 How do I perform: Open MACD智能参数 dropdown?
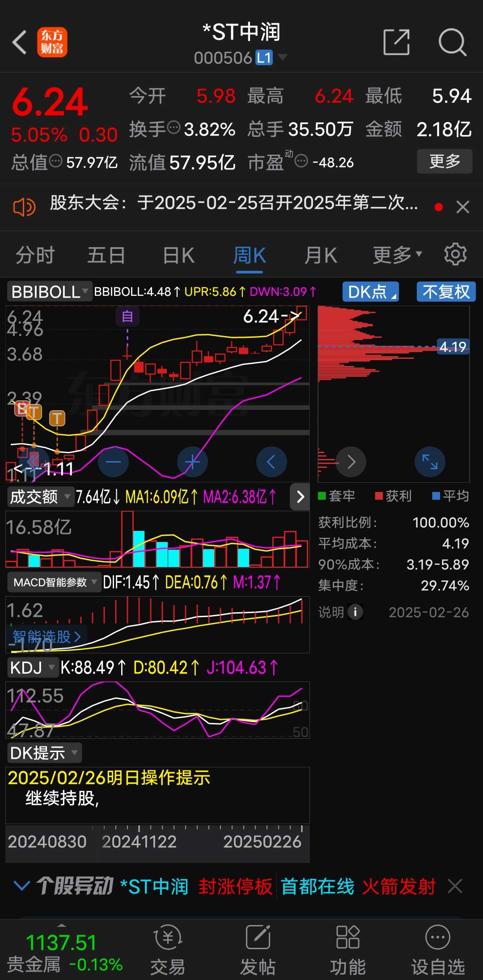pyautogui.click(x=55, y=582)
